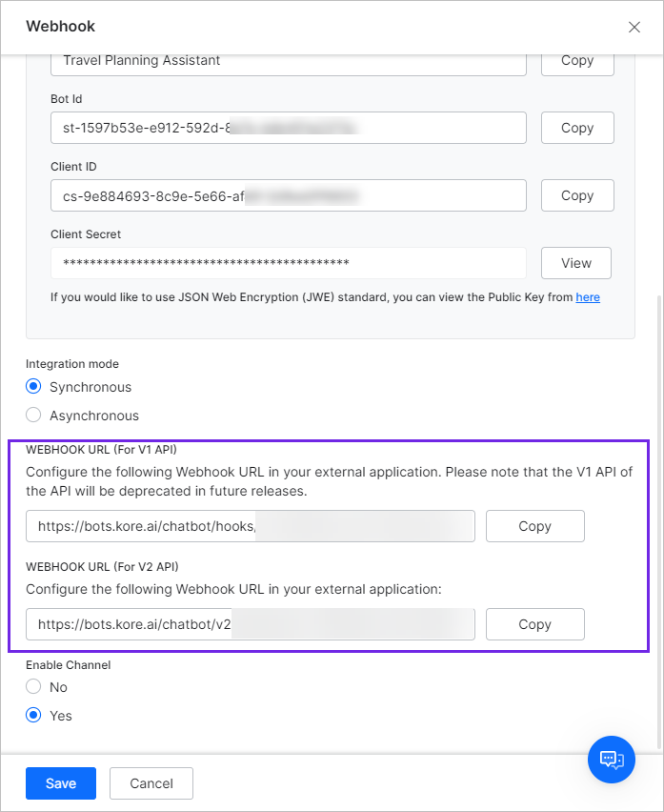
Task: Click the Bot Id text field
Action: tap(288, 128)
